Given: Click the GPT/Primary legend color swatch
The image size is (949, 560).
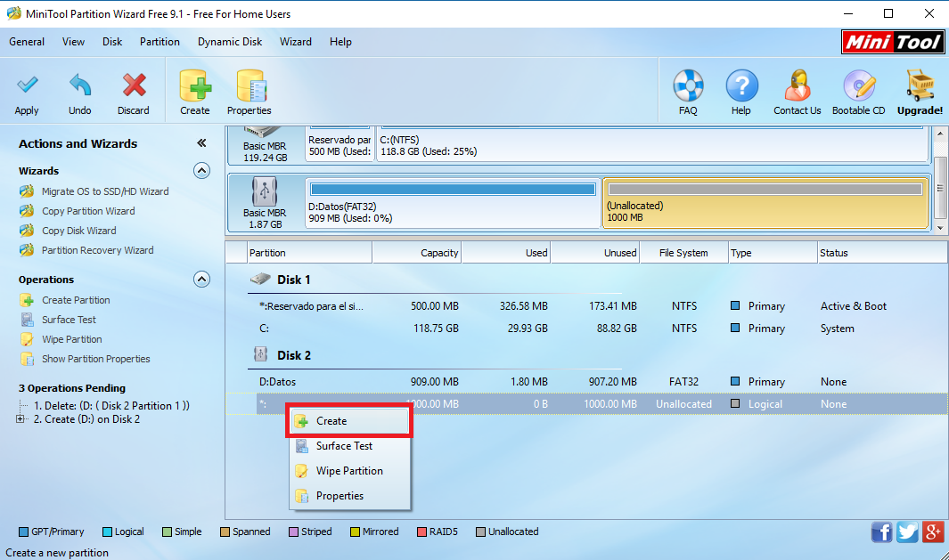Looking at the screenshot, I should pyautogui.click(x=23, y=532).
